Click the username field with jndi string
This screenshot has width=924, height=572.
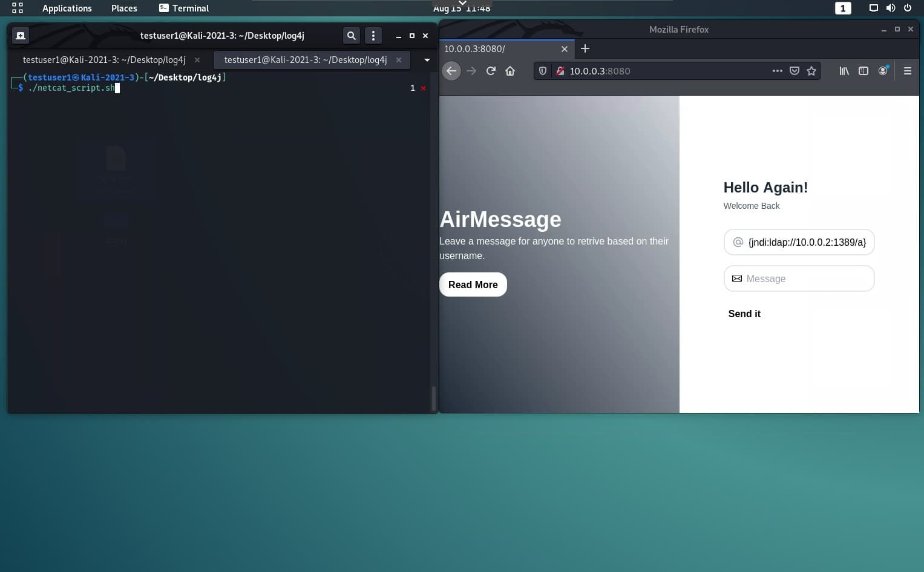tap(799, 242)
